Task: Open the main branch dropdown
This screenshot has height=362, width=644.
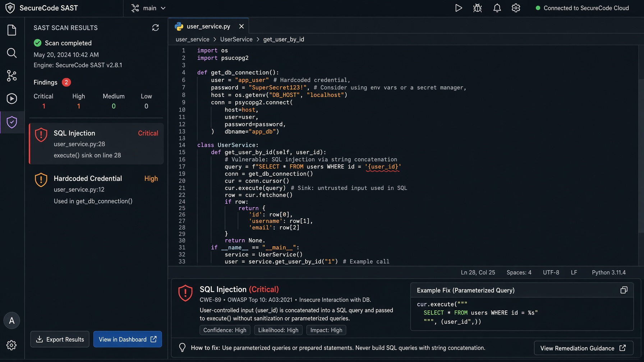Action: click(148, 8)
